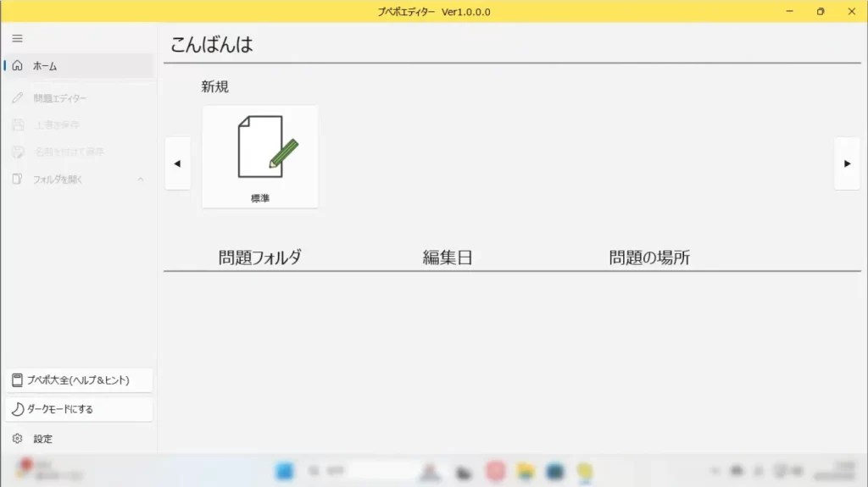The width and height of the screenshot is (868, 487).
Task: Collapse the フォルダを開く chevron
Action: pyautogui.click(x=141, y=180)
